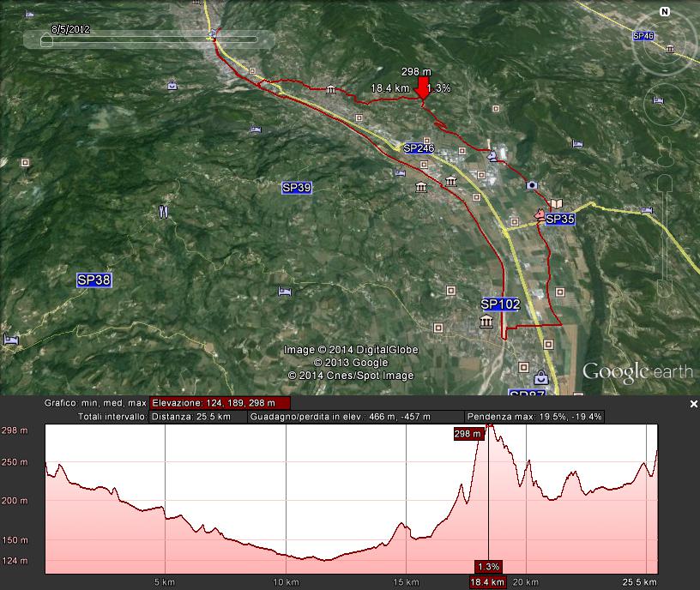
Task: Click the 298 m peak marker on graph
Action: [x=468, y=434]
